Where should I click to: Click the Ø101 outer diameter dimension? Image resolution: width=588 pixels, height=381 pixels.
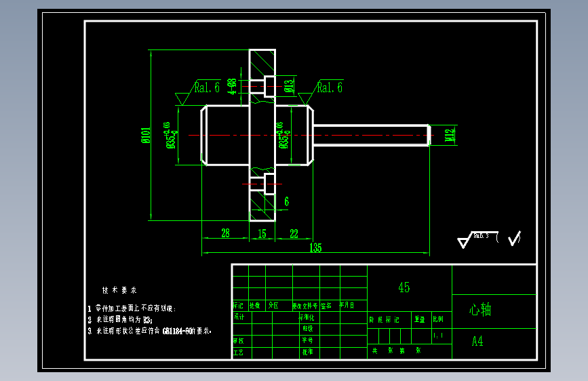point(146,135)
